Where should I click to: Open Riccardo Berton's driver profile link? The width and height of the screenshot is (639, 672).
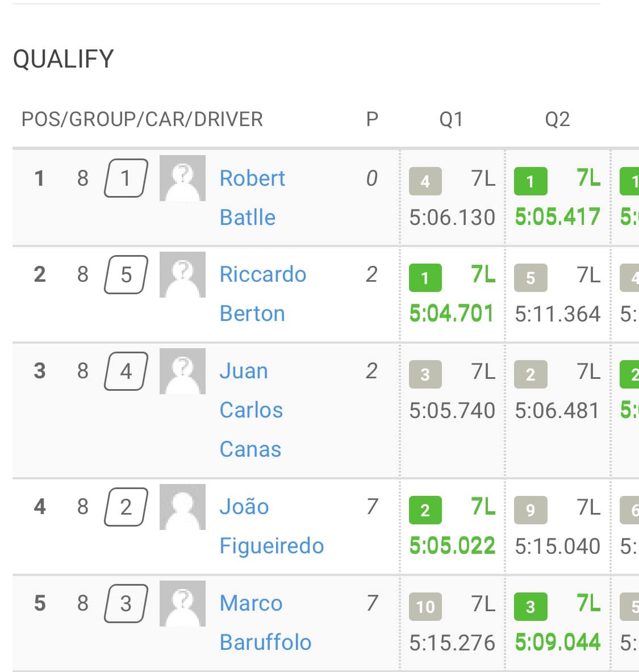click(263, 294)
